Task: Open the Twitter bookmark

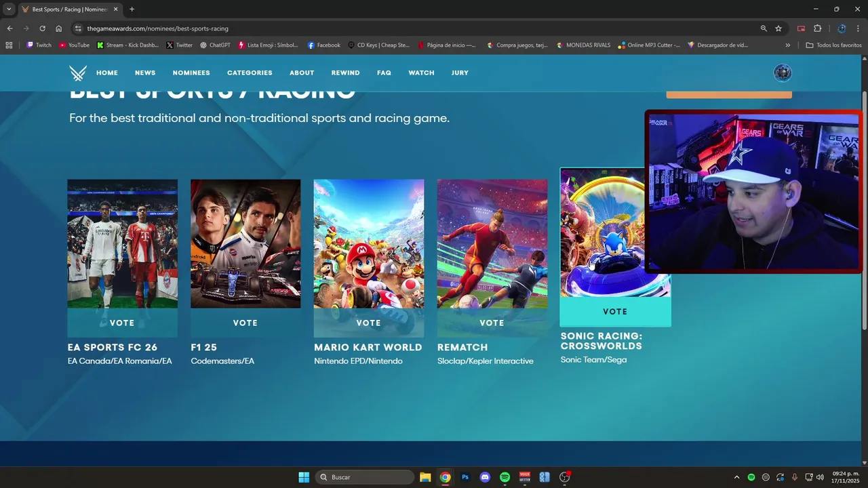Action: 180,45
